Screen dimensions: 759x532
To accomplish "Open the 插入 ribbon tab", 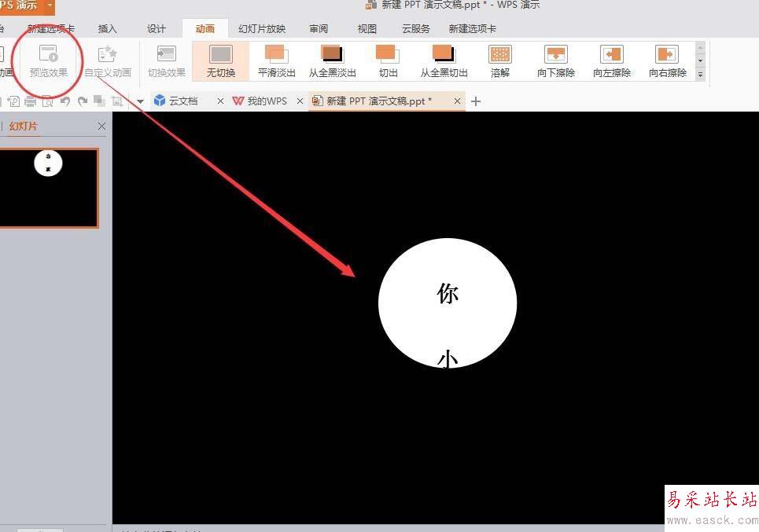I will point(108,28).
